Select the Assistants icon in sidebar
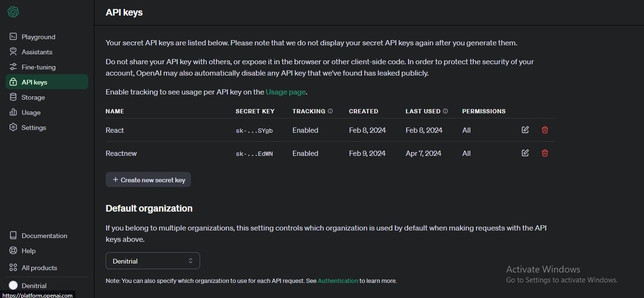644x298 pixels. [14, 51]
